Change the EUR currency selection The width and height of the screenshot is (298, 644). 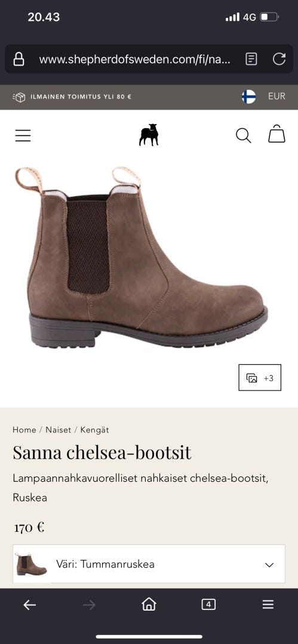coord(277,96)
